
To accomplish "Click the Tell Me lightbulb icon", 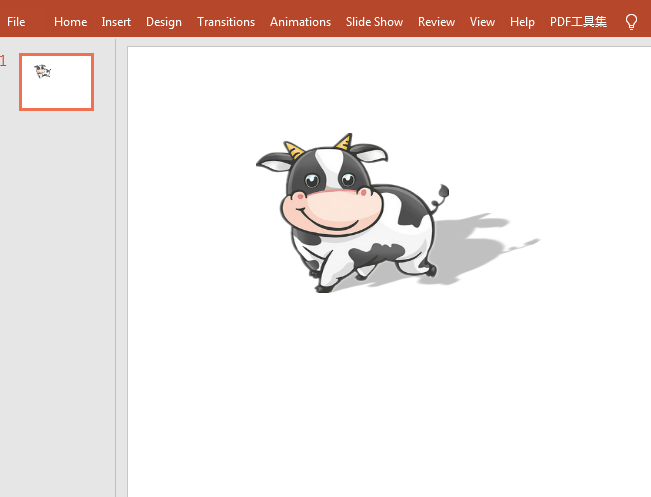I will tap(631, 22).
